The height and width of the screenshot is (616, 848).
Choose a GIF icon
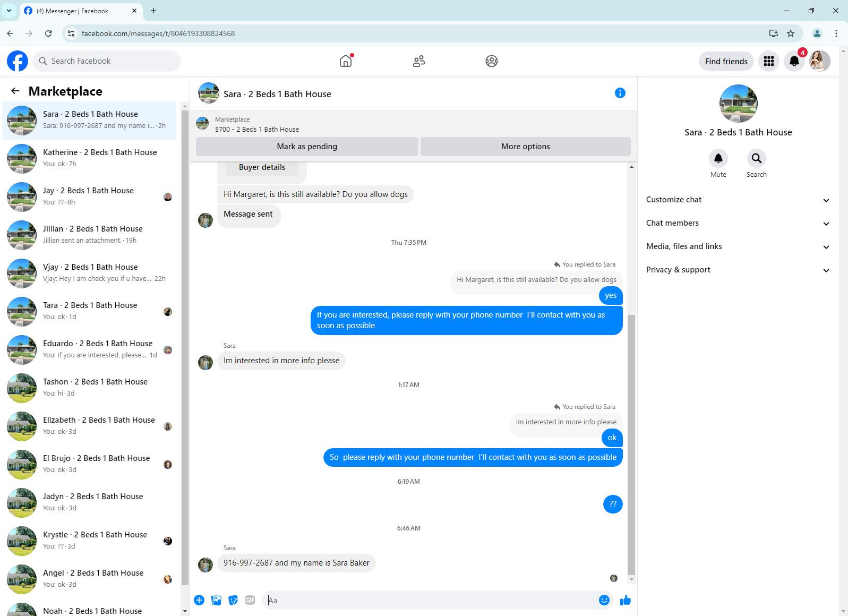click(250, 600)
